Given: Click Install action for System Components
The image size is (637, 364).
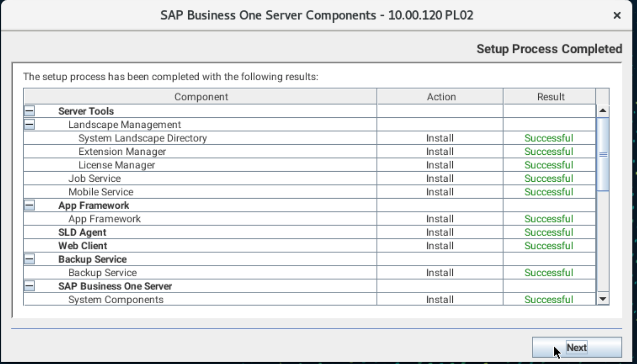Looking at the screenshot, I should pos(440,300).
